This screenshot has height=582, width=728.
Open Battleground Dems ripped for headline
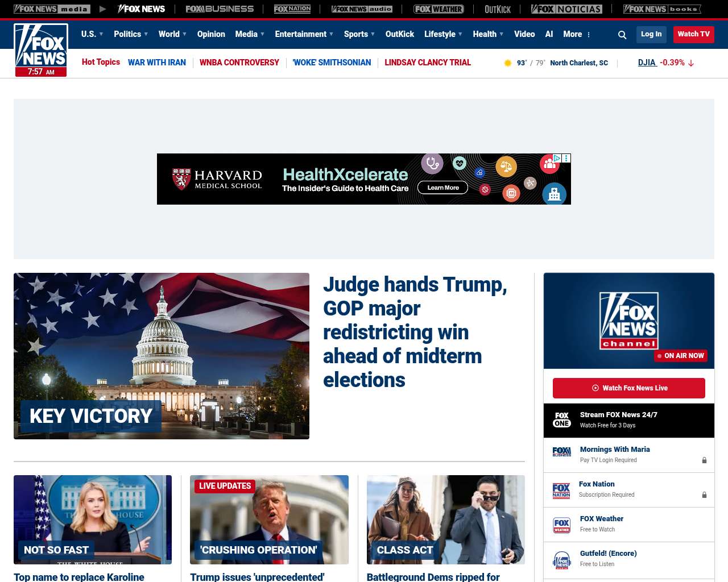[x=433, y=577]
